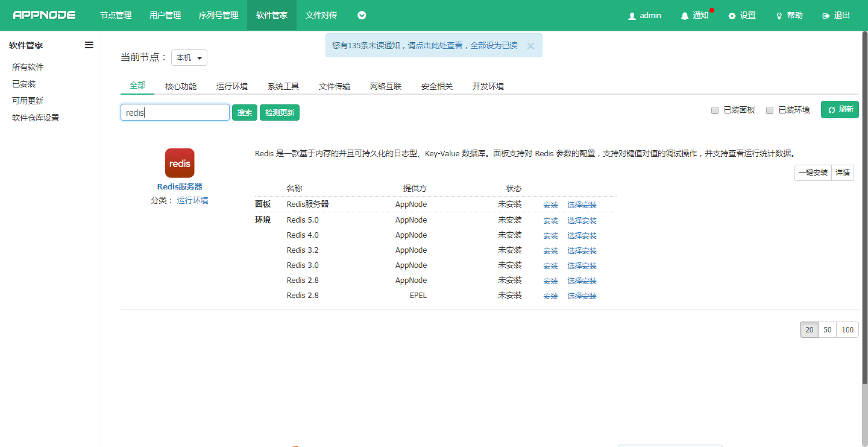Tick the 已装环境 checkbox filter
The image size is (868, 447).
[770, 110]
